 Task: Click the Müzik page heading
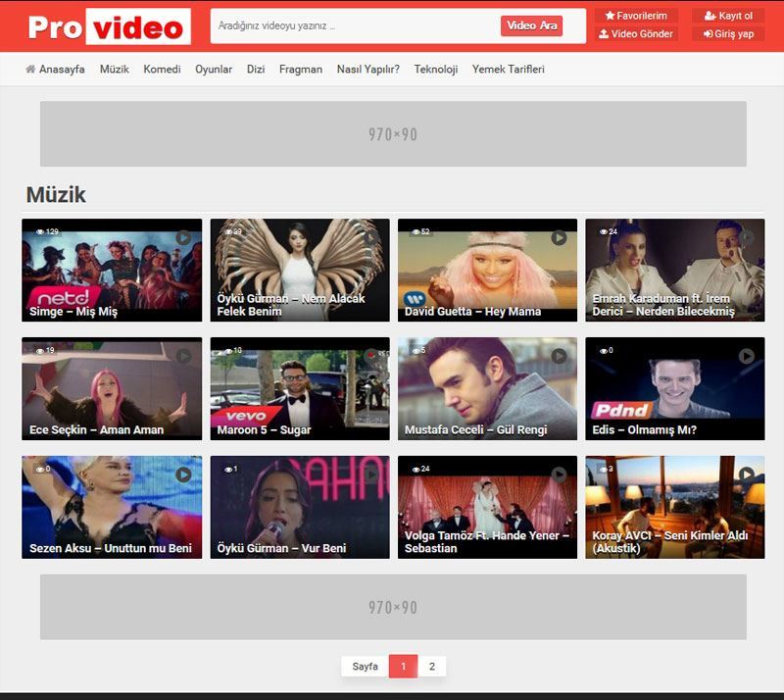tap(56, 195)
